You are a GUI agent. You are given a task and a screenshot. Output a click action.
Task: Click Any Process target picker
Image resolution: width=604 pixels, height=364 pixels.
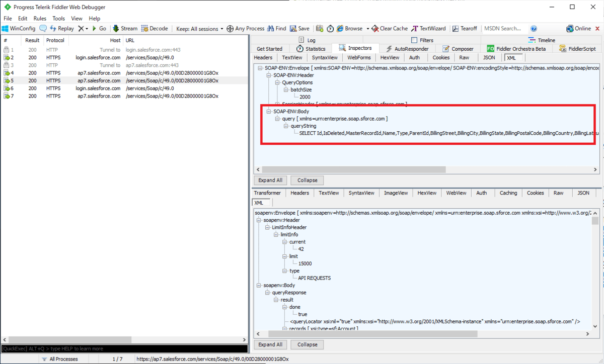[246, 29]
